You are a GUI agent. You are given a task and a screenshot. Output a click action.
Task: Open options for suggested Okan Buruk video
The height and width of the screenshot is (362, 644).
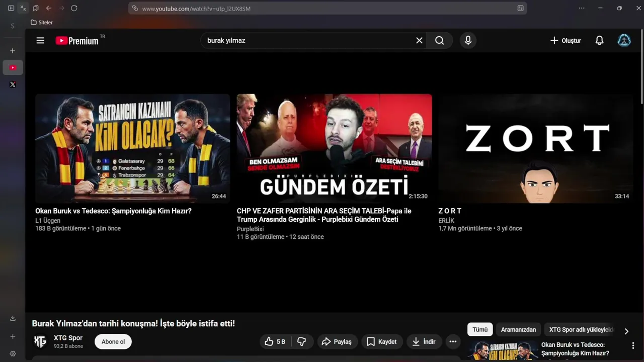[633, 346]
